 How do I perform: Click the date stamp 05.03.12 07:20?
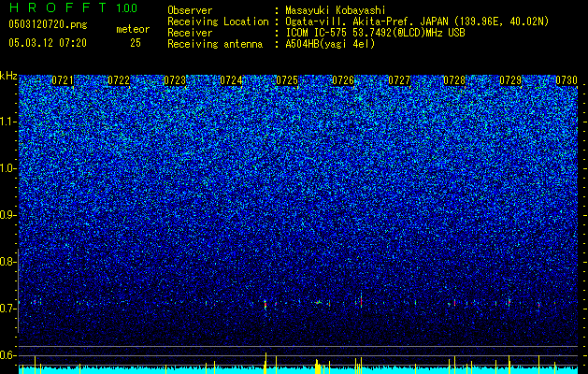[x=48, y=43]
